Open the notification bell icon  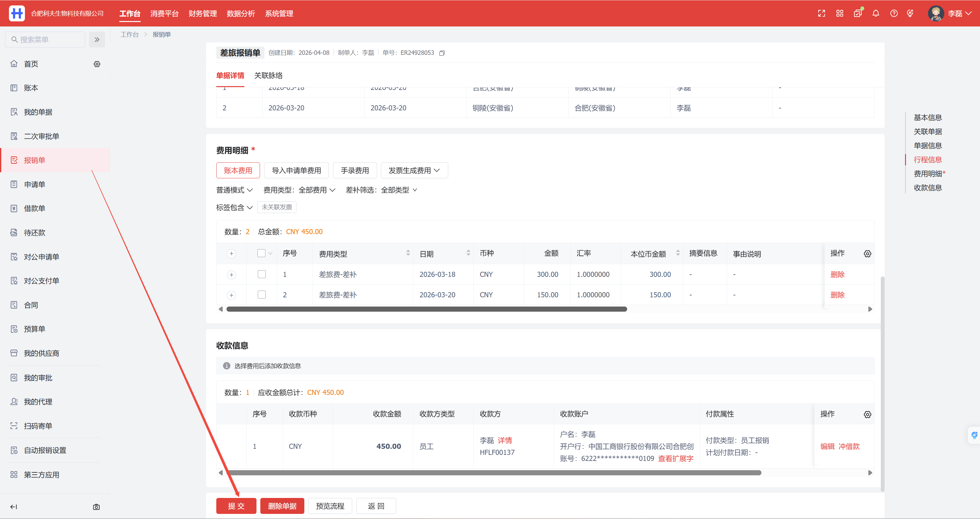876,14
